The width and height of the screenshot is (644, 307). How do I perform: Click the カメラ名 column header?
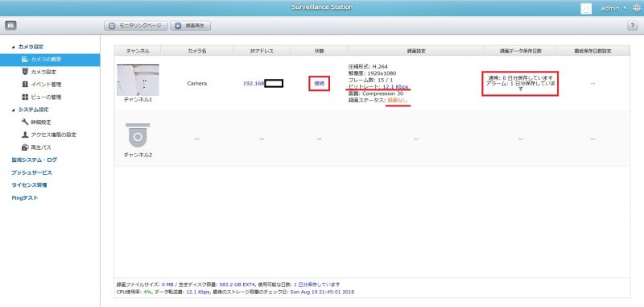[x=196, y=51]
